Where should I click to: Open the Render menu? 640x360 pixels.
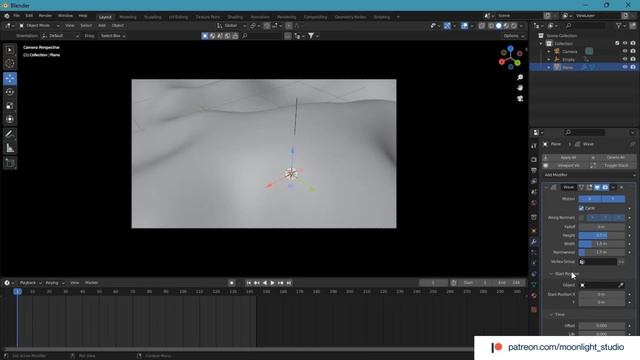[45, 16]
